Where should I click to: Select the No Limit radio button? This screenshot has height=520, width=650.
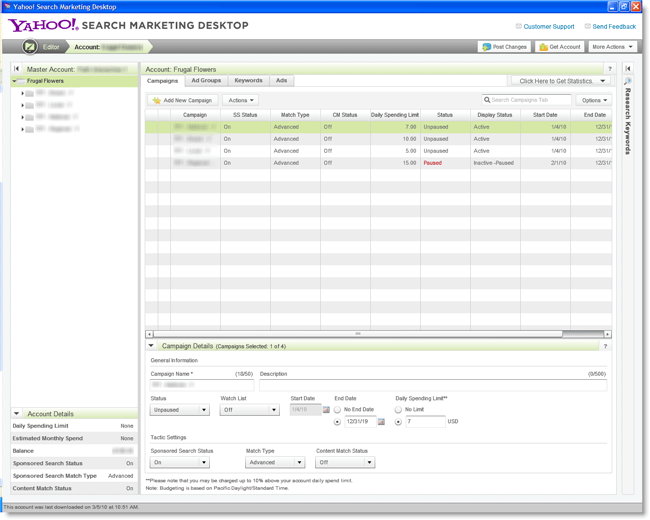tap(398, 410)
